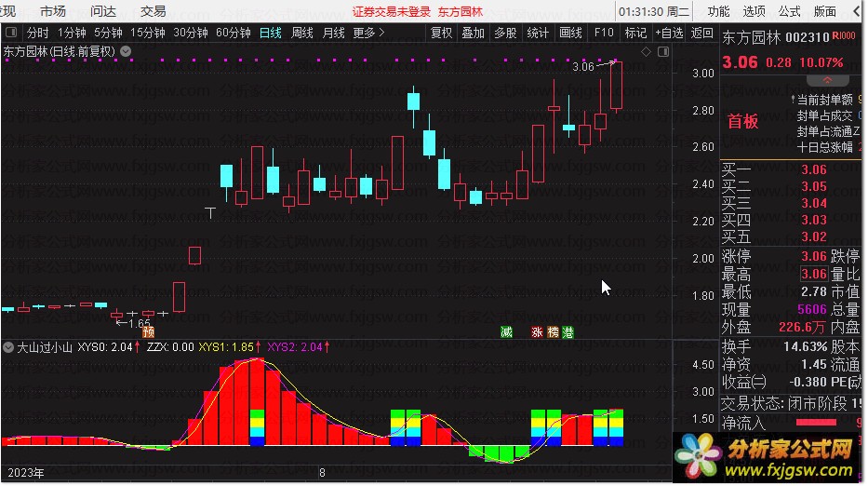
Task: Select the 月线 monthly period
Action: coord(334,33)
